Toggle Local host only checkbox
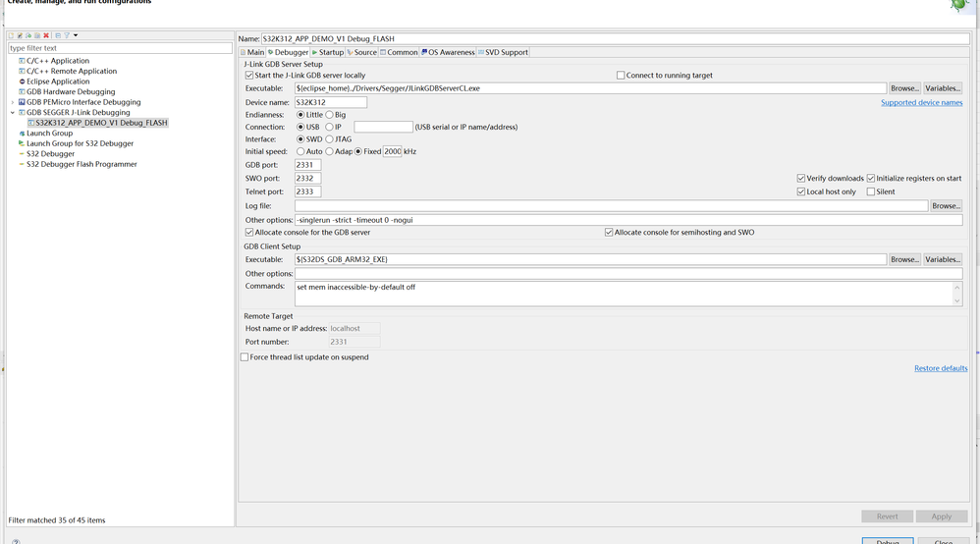This screenshot has height=544, width=980. (x=800, y=191)
